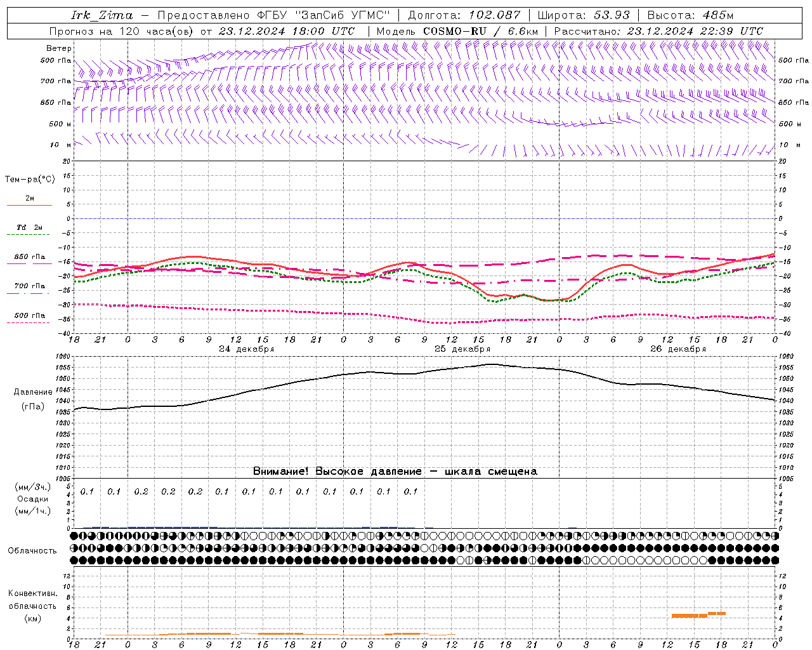
Task: Click the '26 декабря' date label
Action: click(x=678, y=349)
